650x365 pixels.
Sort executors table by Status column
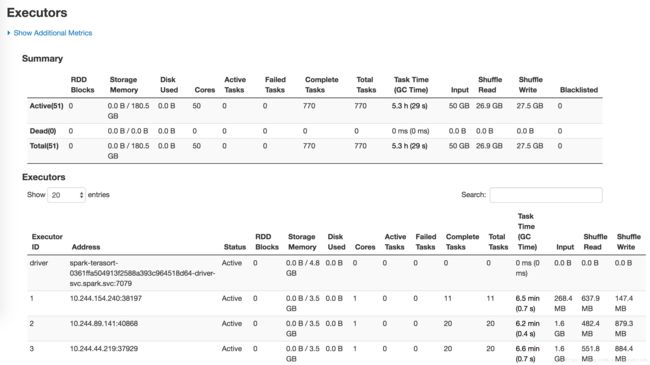click(x=235, y=247)
